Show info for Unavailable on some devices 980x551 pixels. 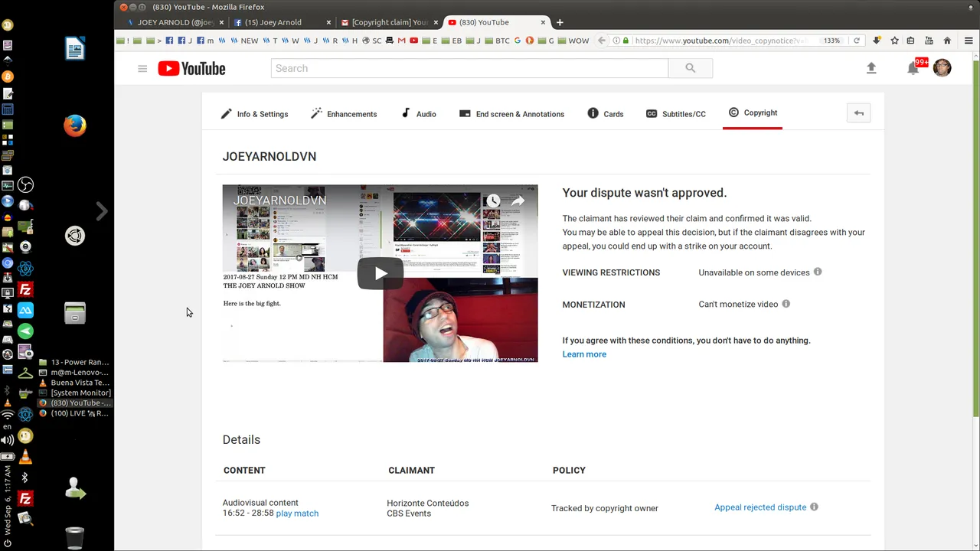click(x=818, y=272)
